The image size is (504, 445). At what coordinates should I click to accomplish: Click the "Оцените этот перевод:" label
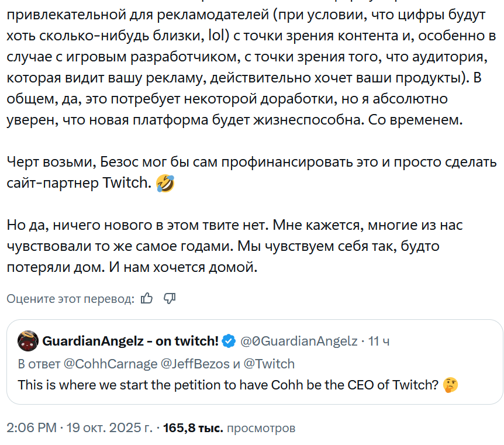pos(70,299)
